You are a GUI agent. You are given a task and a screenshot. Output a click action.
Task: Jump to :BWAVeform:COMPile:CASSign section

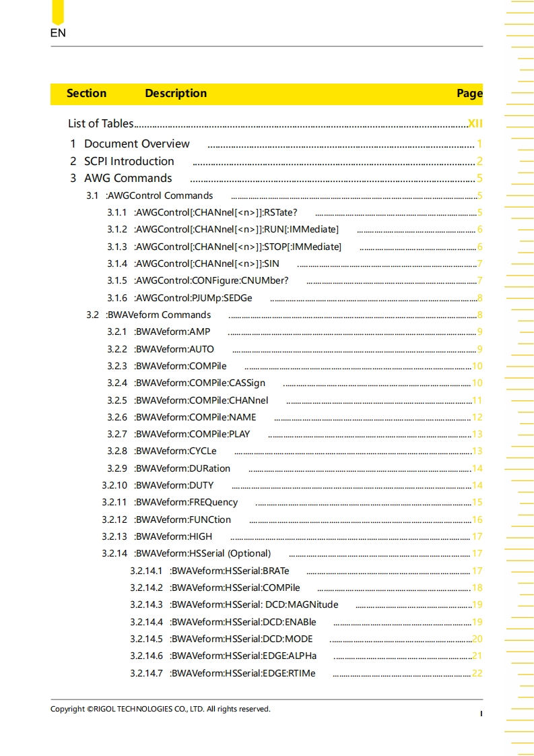[199, 383]
